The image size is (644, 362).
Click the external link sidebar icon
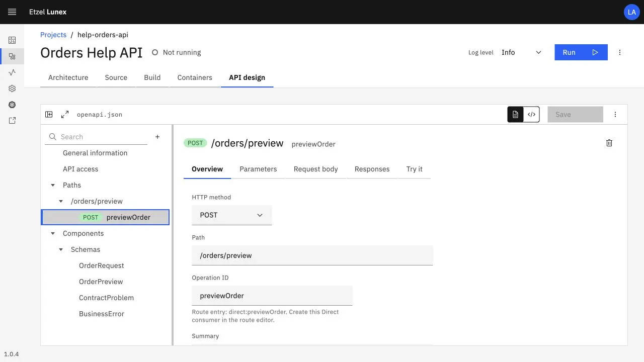12,121
